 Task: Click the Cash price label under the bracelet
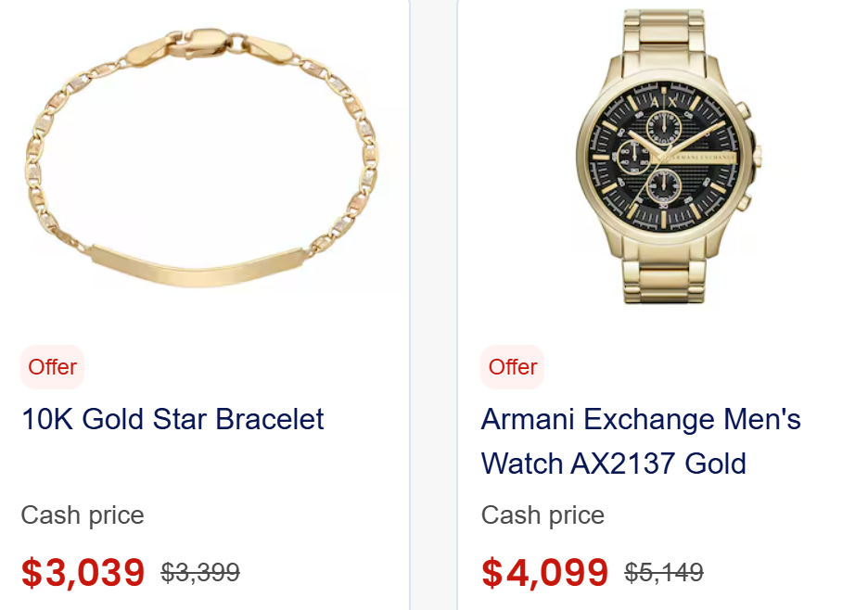[x=83, y=515]
